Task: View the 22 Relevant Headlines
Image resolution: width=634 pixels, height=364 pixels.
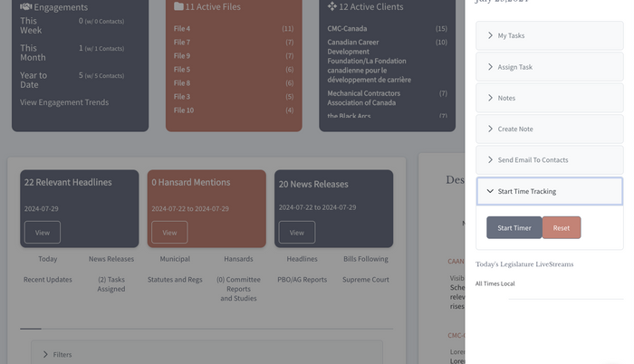Action: (43, 232)
